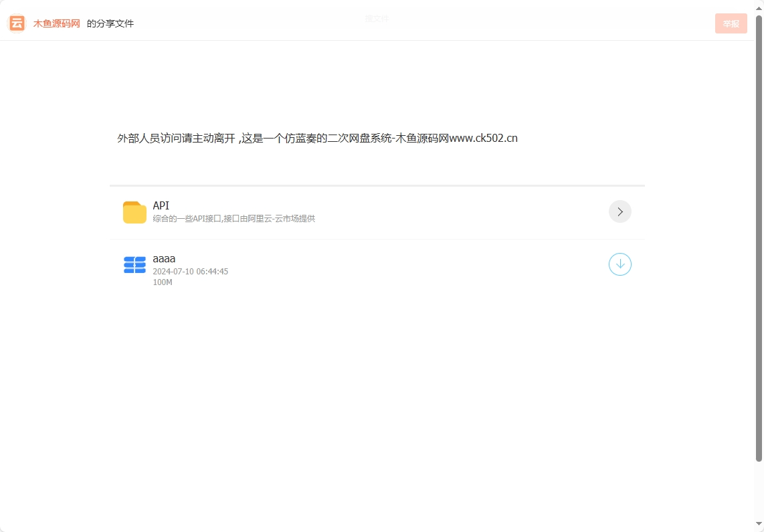
Task: Click the scrollbar up arrow
Action: (759, 8)
